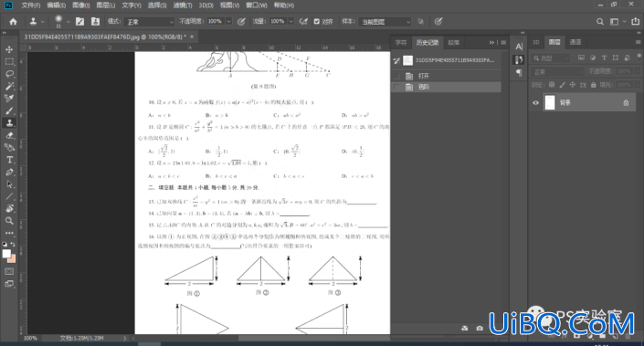Switch to the Channels tab
Viewport: 644px width, 346px height.
(x=575, y=42)
